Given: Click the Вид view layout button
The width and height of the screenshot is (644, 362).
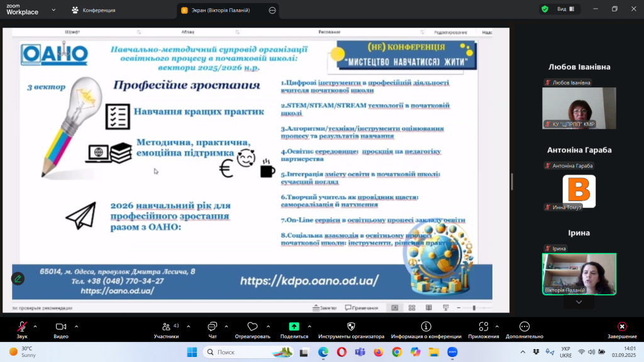Looking at the screenshot, I should (561, 9).
